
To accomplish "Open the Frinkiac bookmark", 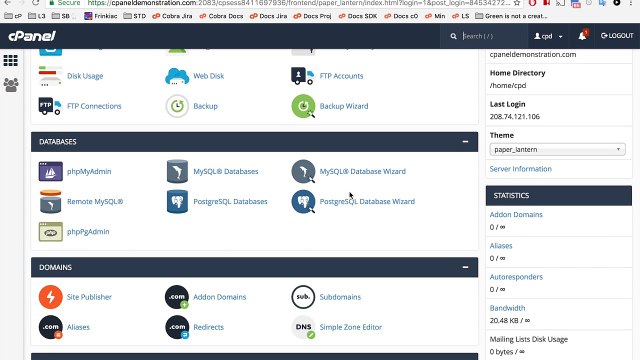I will 101,16.
